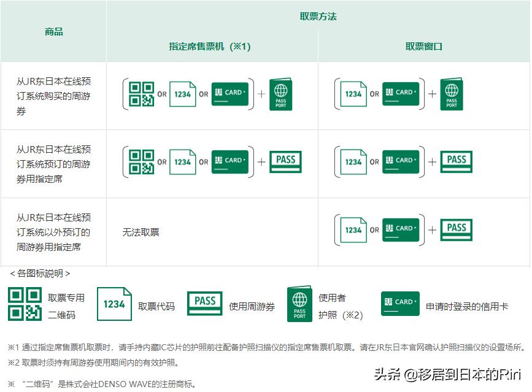Select the 取票窗口 column header
The height and width of the screenshot is (392, 532).
pyautogui.click(x=423, y=45)
